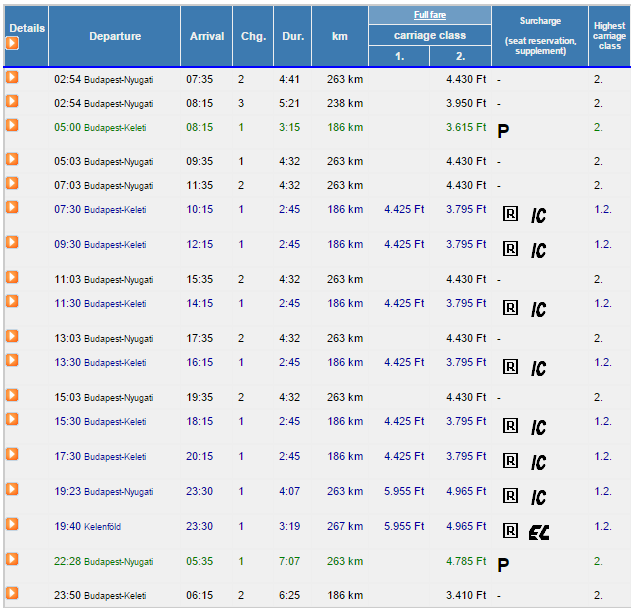
Task: Click seat reservation R icon for 07:30 train
Action: pyautogui.click(x=510, y=214)
